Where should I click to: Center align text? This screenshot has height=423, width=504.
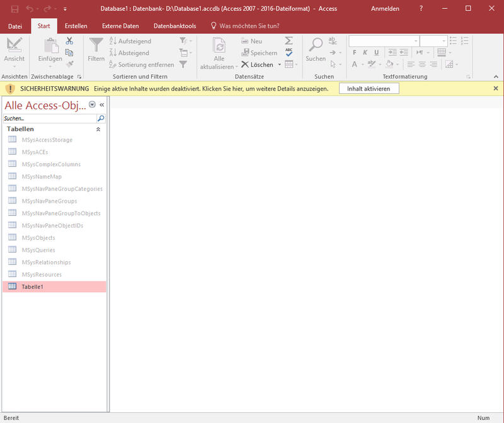(x=422, y=64)
